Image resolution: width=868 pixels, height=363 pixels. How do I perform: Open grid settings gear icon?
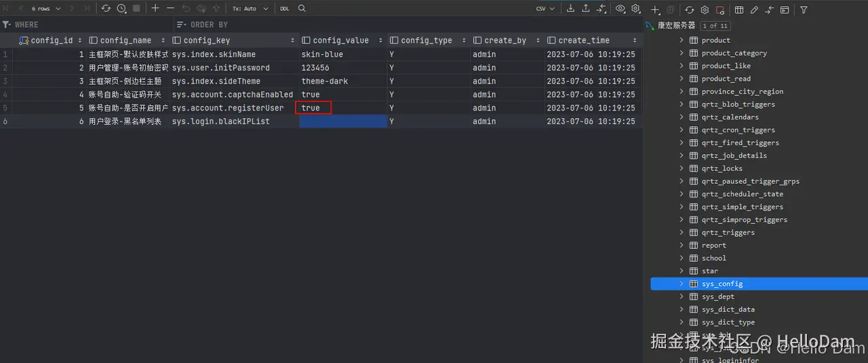click(x=636, y=9)
